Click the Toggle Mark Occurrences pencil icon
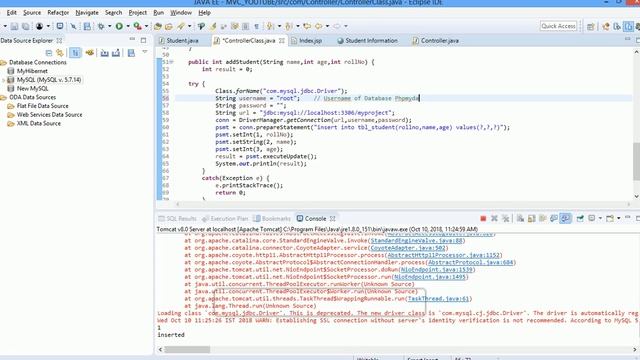This screenshot has height=360, width=640. click(x=213, y=26)
